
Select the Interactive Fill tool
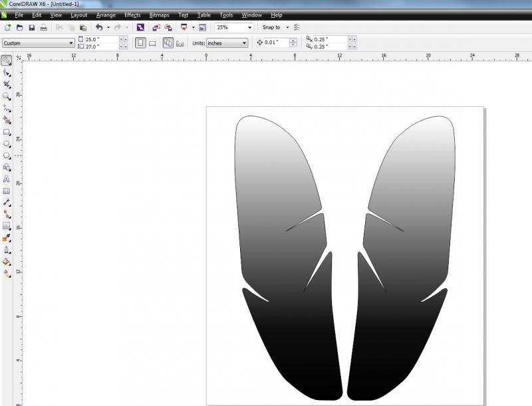(x=7, y=273)
